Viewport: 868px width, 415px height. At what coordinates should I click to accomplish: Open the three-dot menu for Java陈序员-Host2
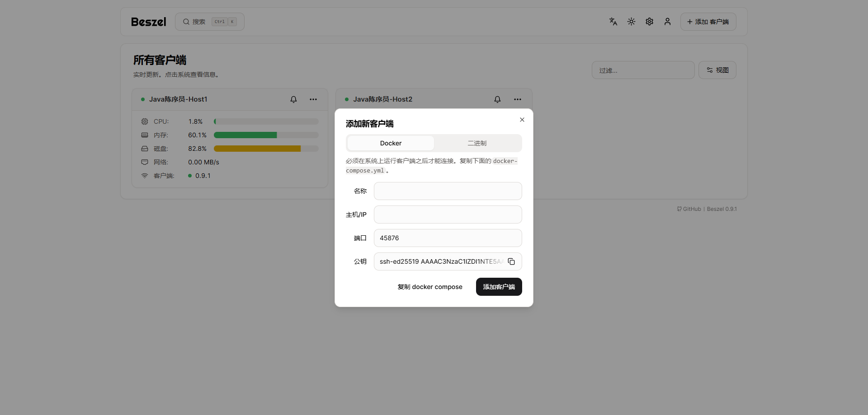[x=518, y=99]
